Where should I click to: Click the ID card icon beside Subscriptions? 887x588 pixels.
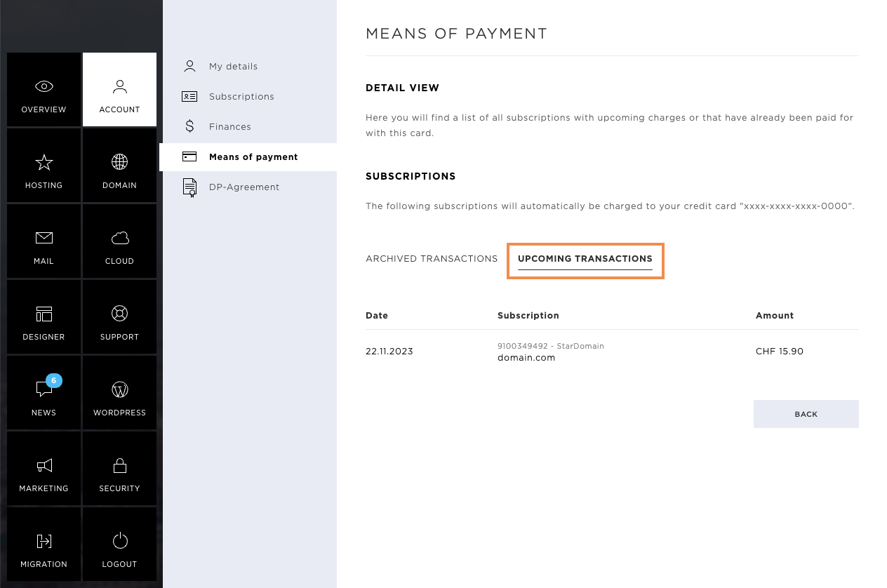pos(189,96)
